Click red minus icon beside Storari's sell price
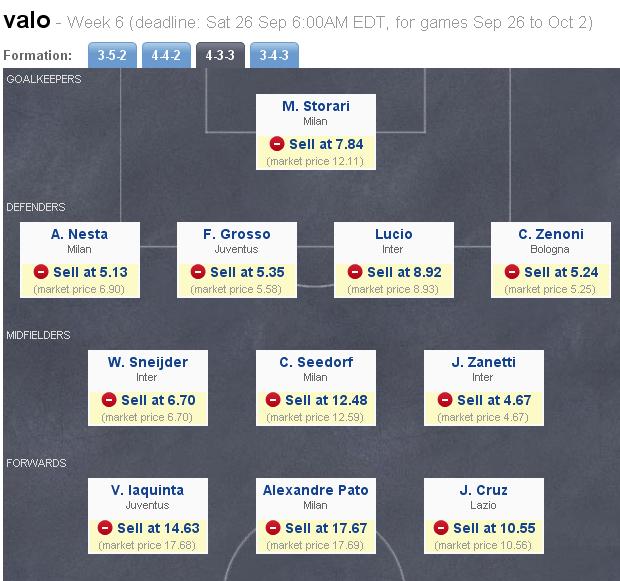 277,145
